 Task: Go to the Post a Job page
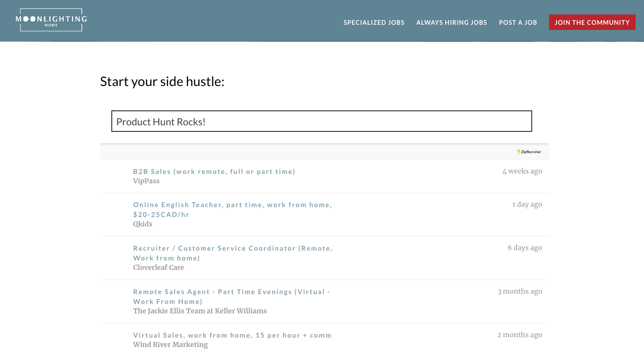[518, 22]
